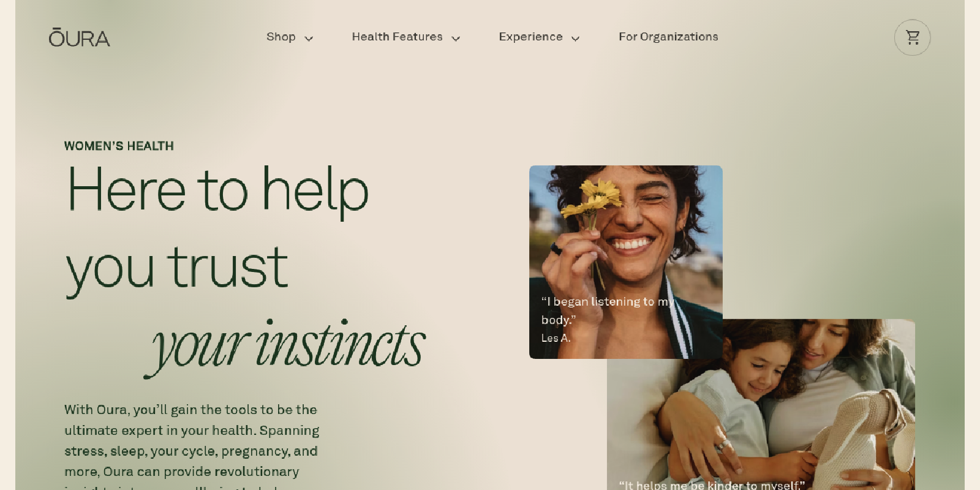Click the italic "your instincts" text
Screen dimensions: 980x490
[x=285, y=345]
